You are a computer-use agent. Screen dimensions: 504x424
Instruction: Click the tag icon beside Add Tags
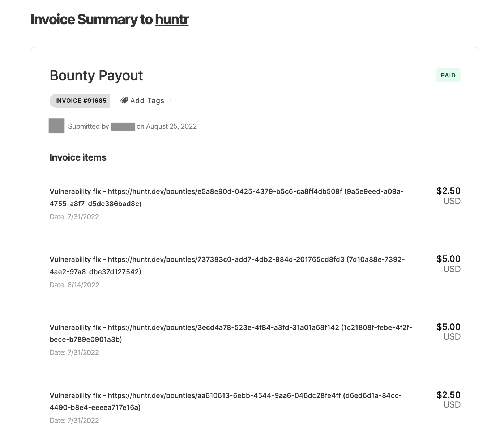(124, 101)
